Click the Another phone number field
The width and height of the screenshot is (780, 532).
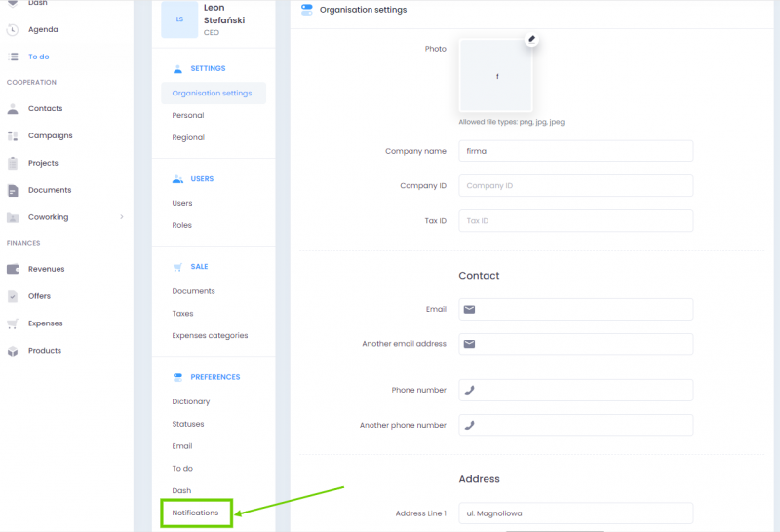575,425
